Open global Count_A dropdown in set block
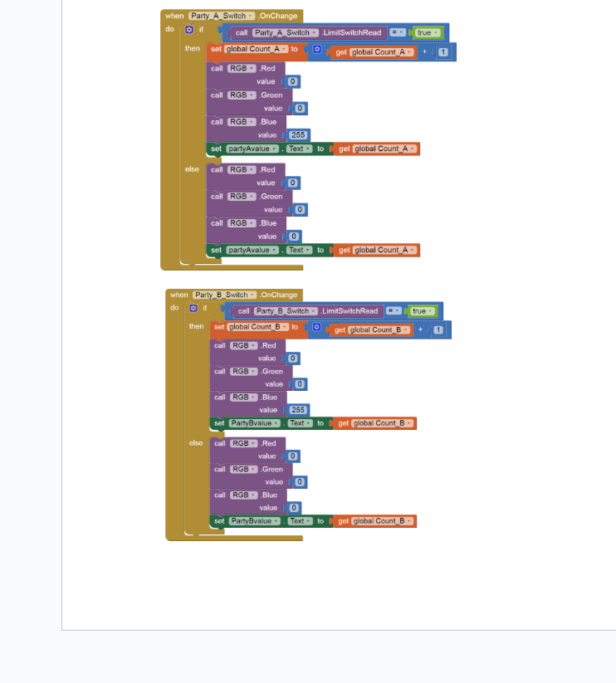 [257, 49]
